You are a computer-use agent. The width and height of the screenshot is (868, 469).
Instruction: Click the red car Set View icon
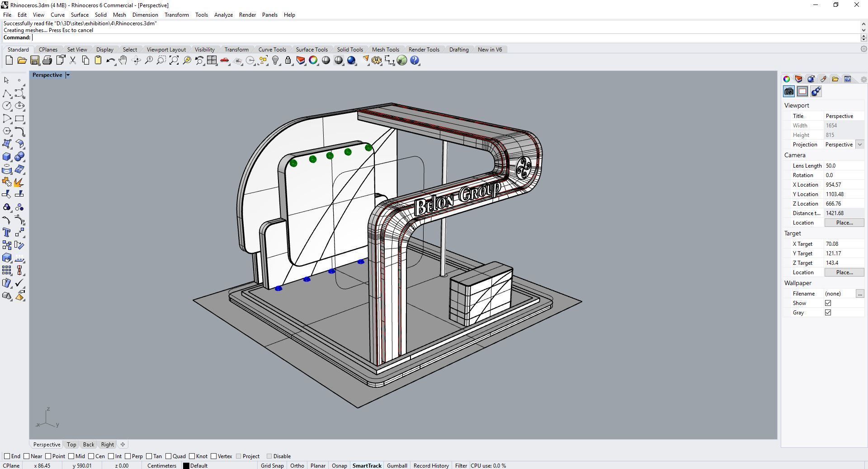pyautogui.click(x=225, y=61)
